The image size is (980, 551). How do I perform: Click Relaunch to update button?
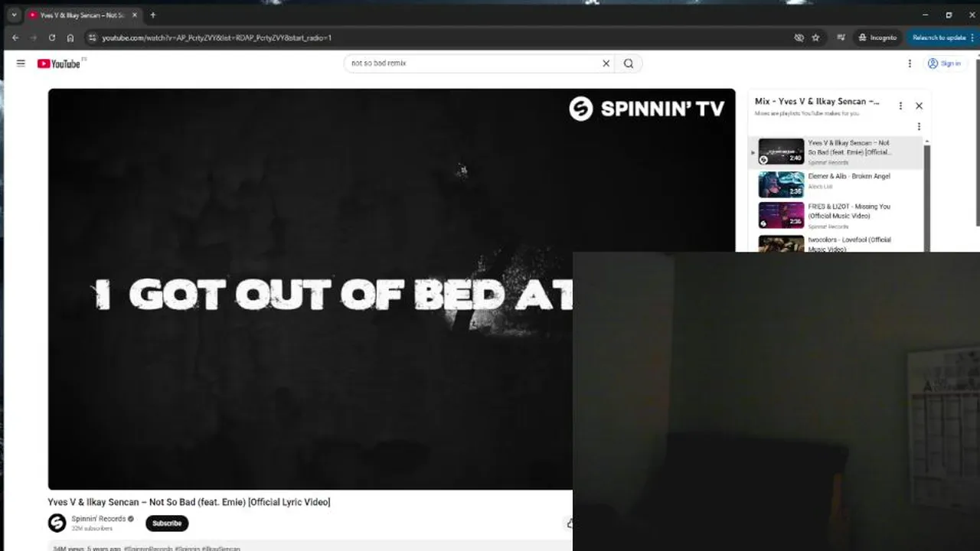coord(941,37)
